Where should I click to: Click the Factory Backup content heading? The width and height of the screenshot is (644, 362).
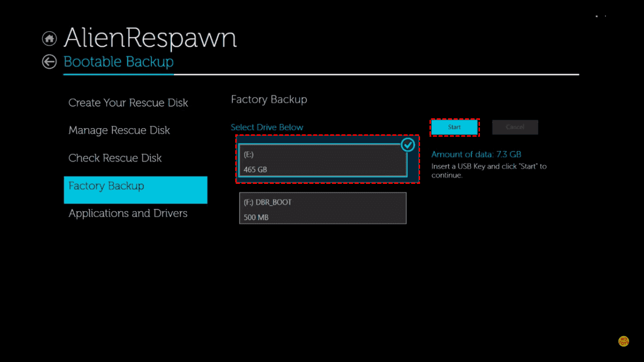(269, 99)
